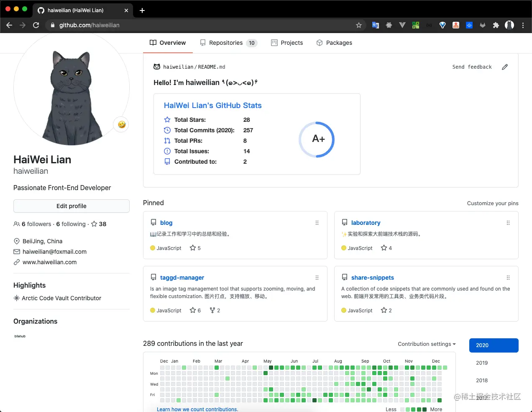Click the emoji status icon on avatar
This screenshot has width=532, height=412.
click(121, 124)
